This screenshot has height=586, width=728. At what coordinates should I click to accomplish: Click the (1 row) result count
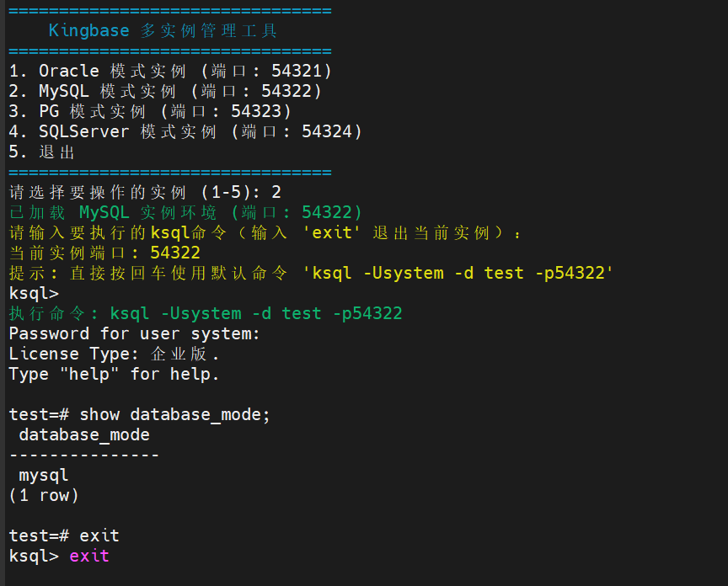point(44,496)
